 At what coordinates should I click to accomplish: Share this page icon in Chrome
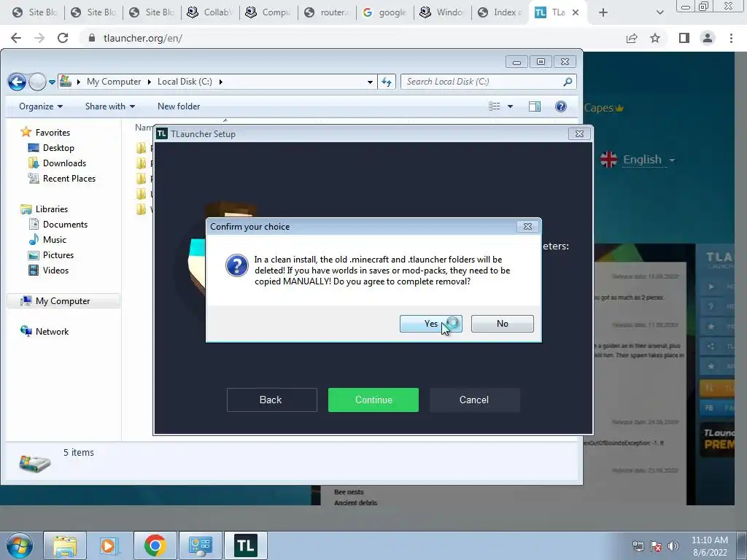[632, 38]
